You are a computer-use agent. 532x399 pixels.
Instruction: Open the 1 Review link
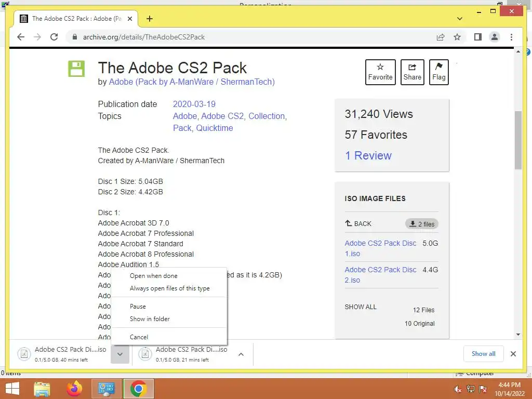pos(368,155)
